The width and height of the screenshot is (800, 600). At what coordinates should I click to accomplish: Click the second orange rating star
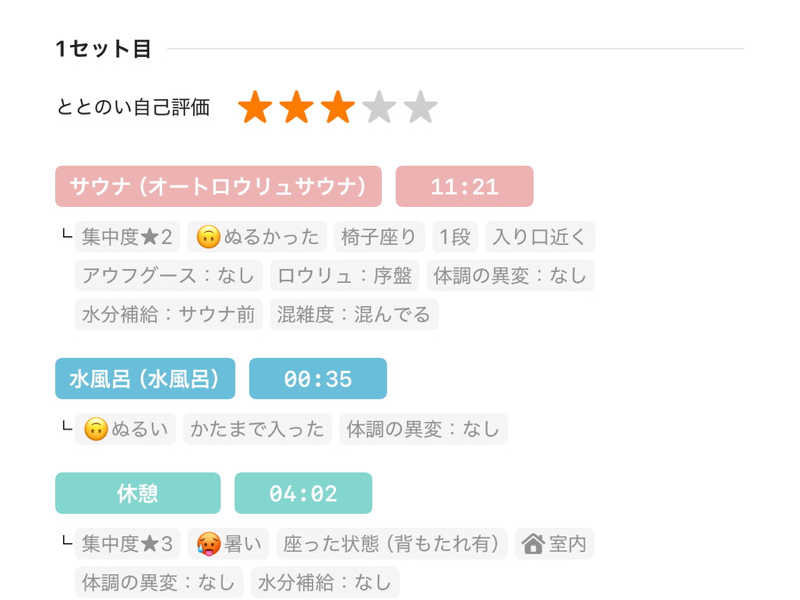(x=296, y=107)
